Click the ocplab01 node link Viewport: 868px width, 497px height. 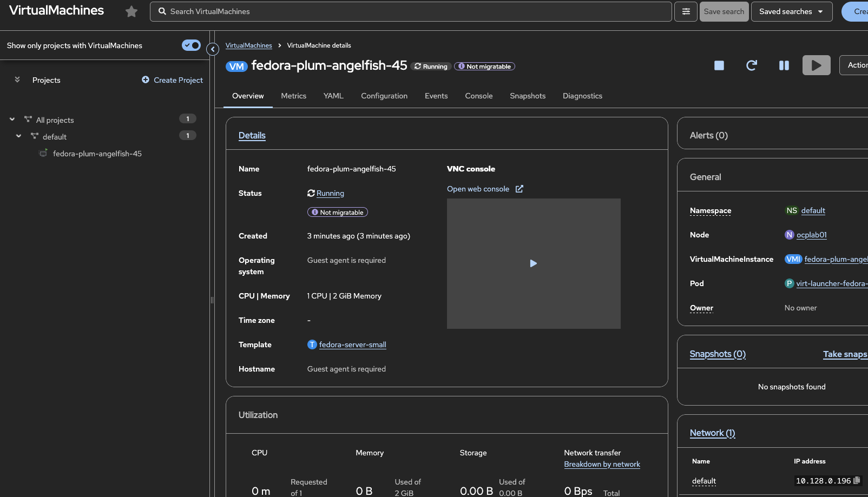click(812, 235)
